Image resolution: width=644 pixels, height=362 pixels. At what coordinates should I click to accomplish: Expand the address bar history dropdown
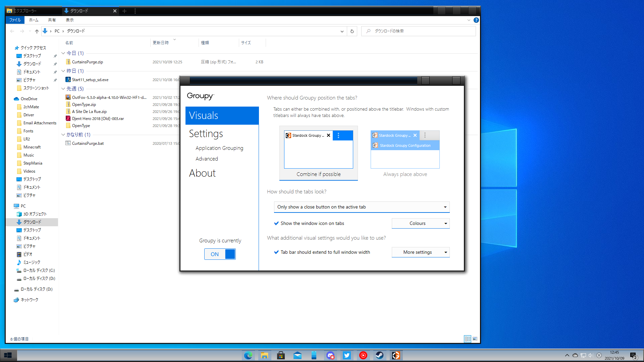point(342,31)
